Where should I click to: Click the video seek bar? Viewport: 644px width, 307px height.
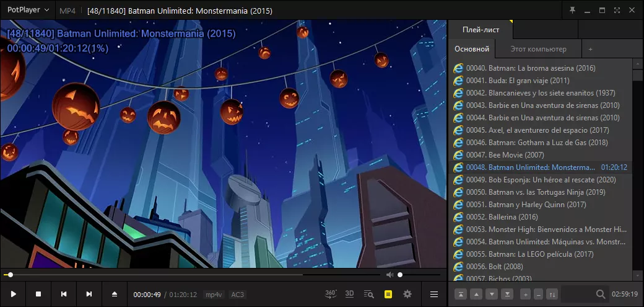[x=191, y=275]
